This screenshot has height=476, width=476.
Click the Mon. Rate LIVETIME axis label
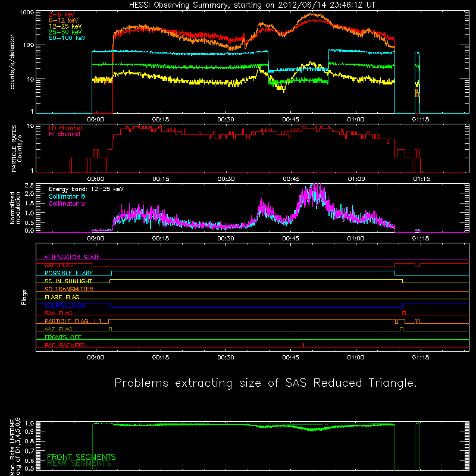pos(15,446)
